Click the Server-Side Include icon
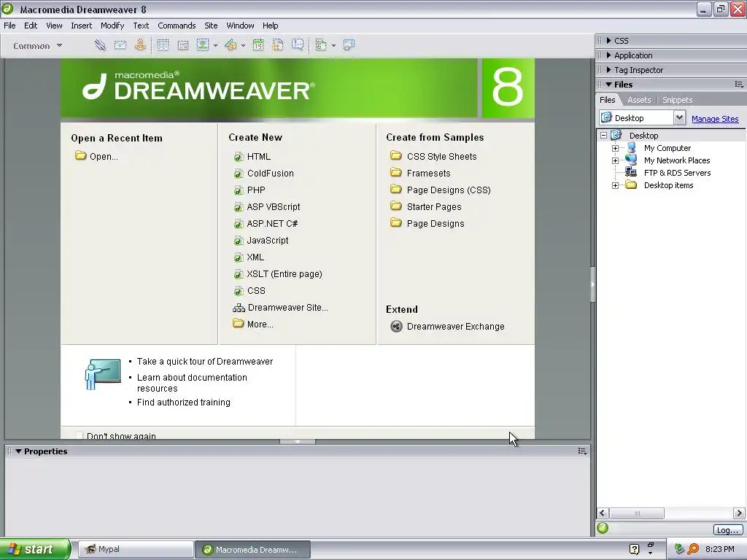Viewport: 747px width, 560px height. point(278,45)
